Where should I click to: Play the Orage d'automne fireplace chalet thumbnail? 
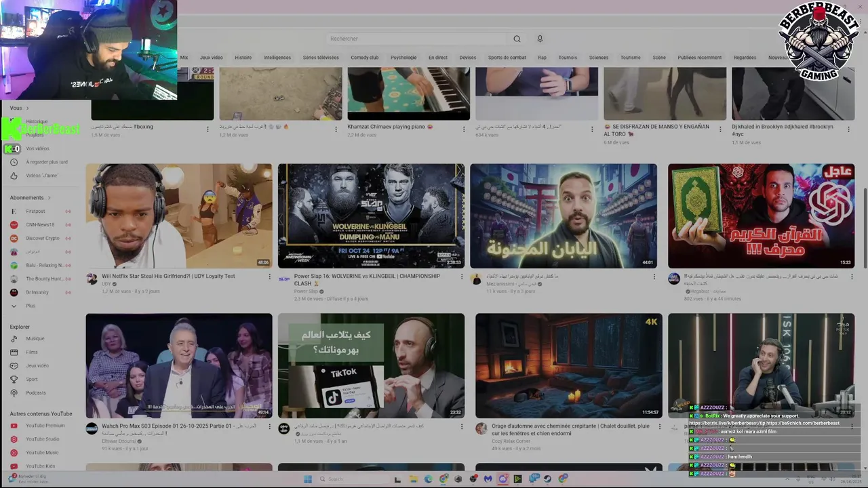[569, 365]
